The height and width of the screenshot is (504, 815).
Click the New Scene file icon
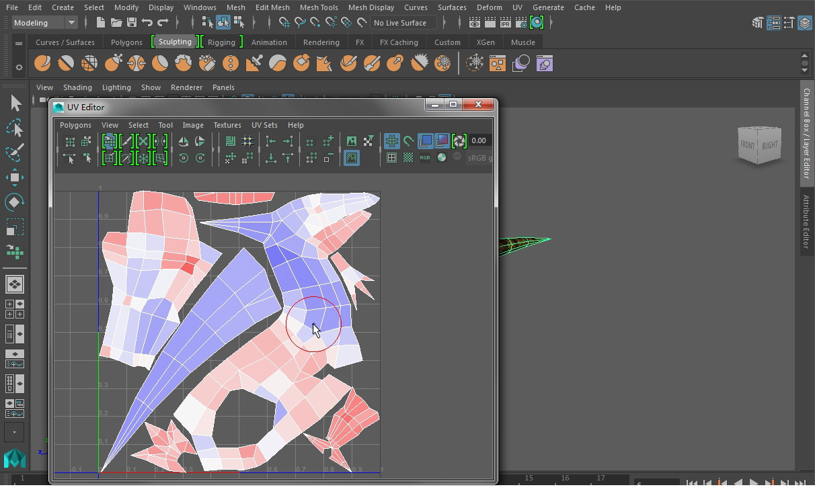coord(100,23)
